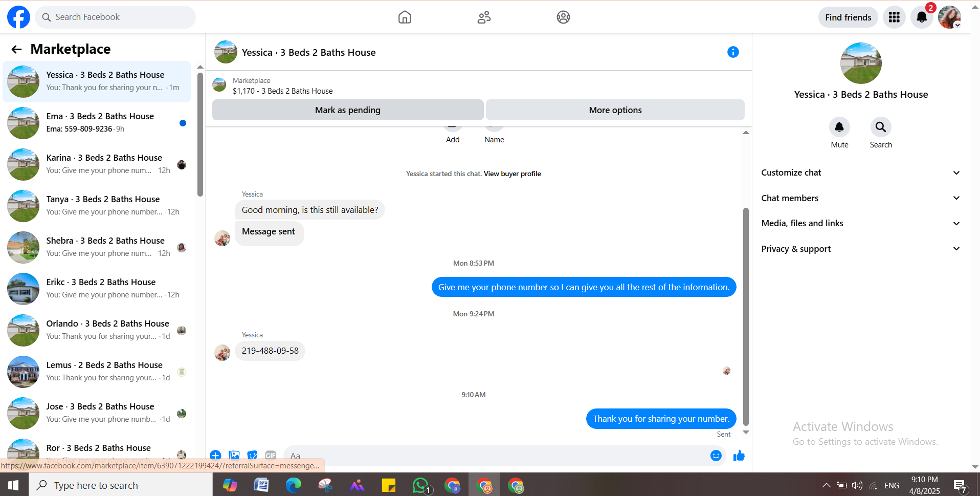This screenshot has height=496, width=980.
Task: Open Tanya conversation in chat list
Action: pos(97,206)
